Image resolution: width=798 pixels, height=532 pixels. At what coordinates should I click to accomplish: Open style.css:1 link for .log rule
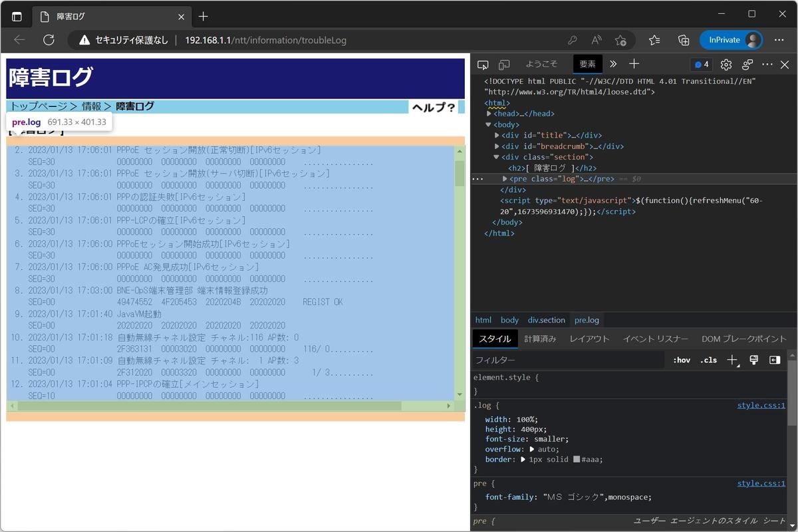coord(761,405)
